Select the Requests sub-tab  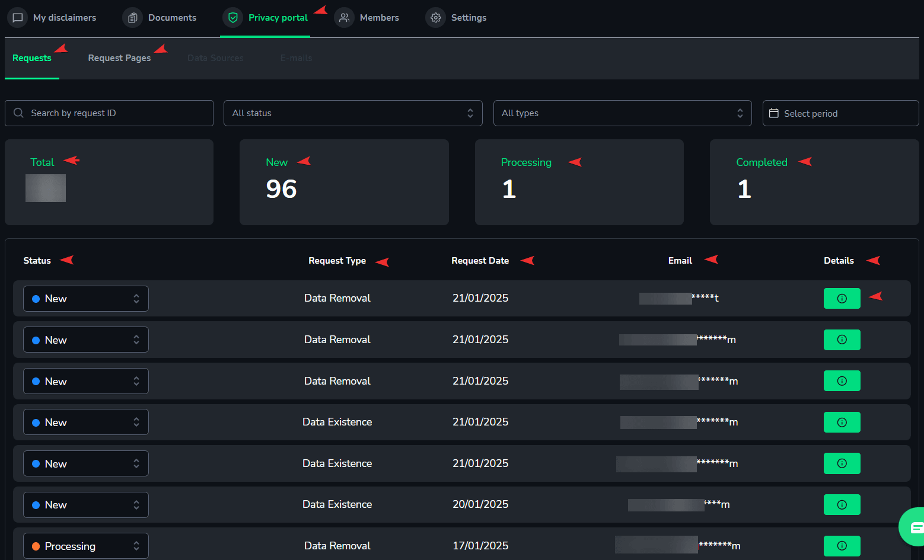pyautogui.click(x=32, y=58)
